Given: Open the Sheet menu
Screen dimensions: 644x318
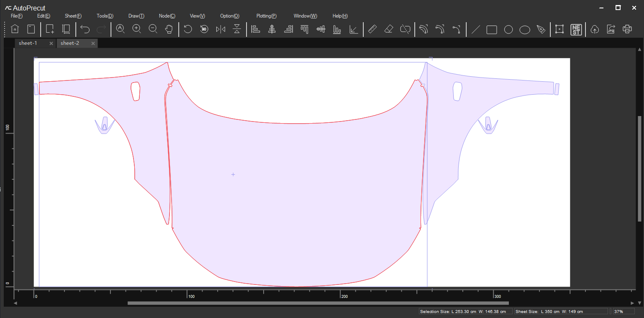Looking at the screenshot, I should point(73,16).
